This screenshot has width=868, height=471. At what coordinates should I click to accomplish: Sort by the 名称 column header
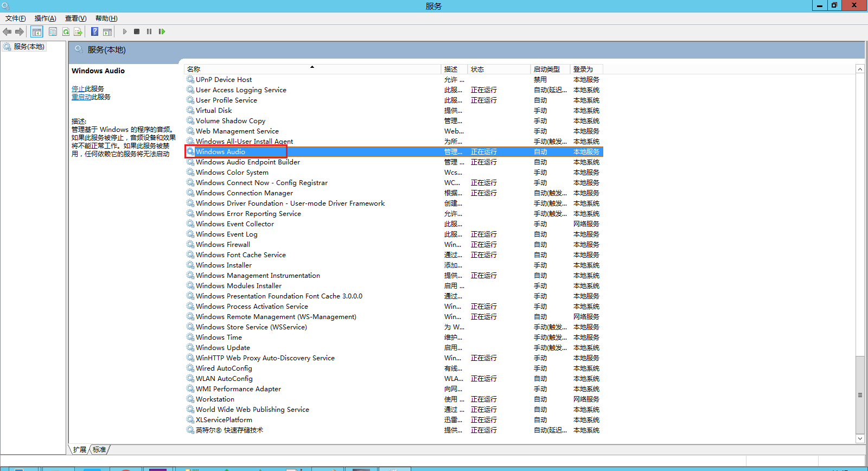312,69
